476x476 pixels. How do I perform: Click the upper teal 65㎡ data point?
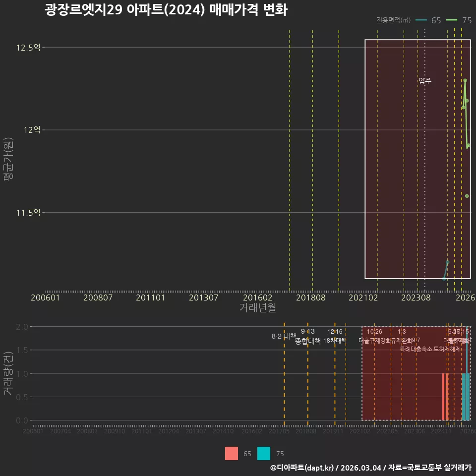click(x=447, y=262)
